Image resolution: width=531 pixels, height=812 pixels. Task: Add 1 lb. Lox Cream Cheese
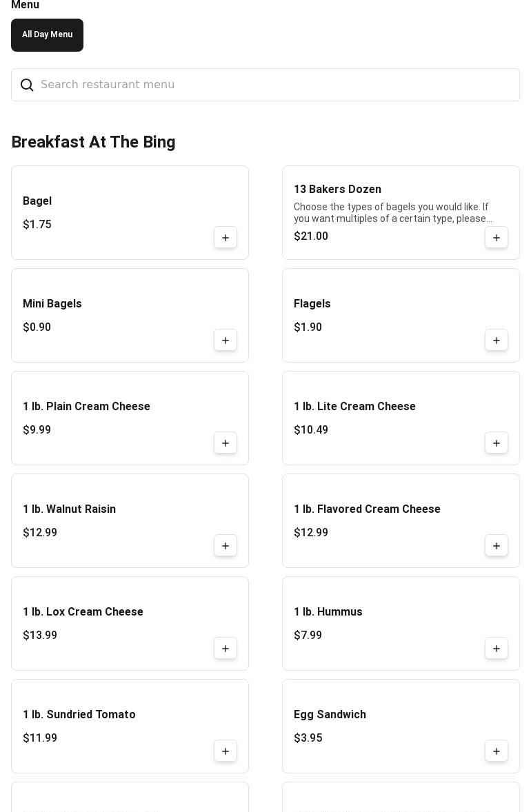tap(226, 649)
